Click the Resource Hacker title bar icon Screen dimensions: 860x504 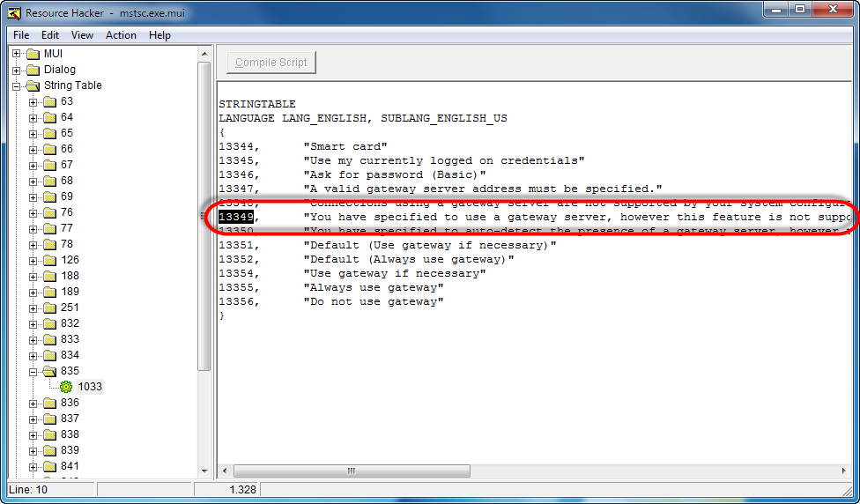(x=14, y=13)
